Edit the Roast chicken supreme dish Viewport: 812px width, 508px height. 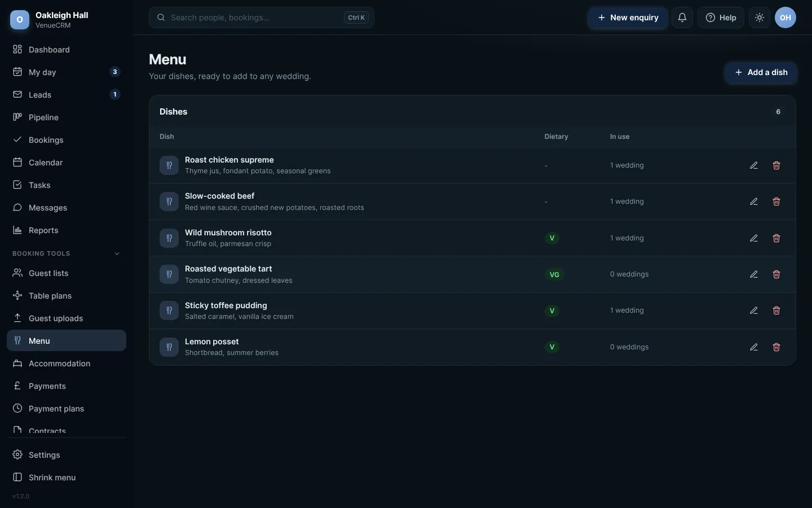pyautogui.click(x=754, y=165)
